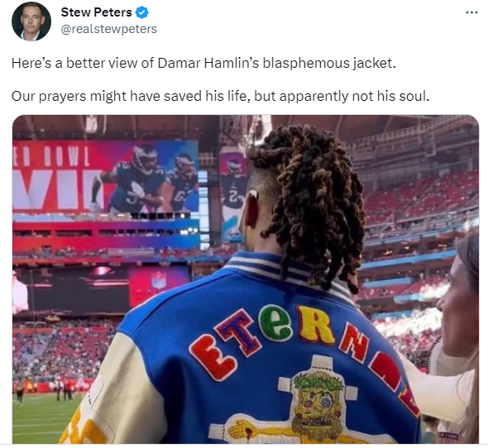Click the yellow letter R on jacket

click(315, 325)
